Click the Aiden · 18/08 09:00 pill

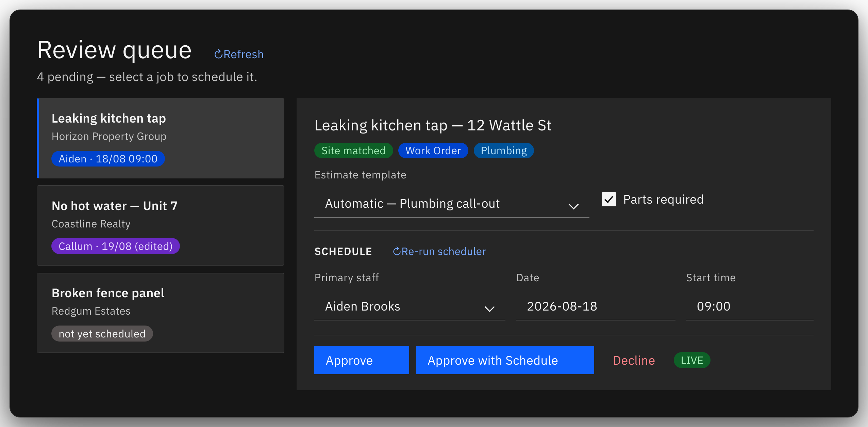tap(108, 159)
